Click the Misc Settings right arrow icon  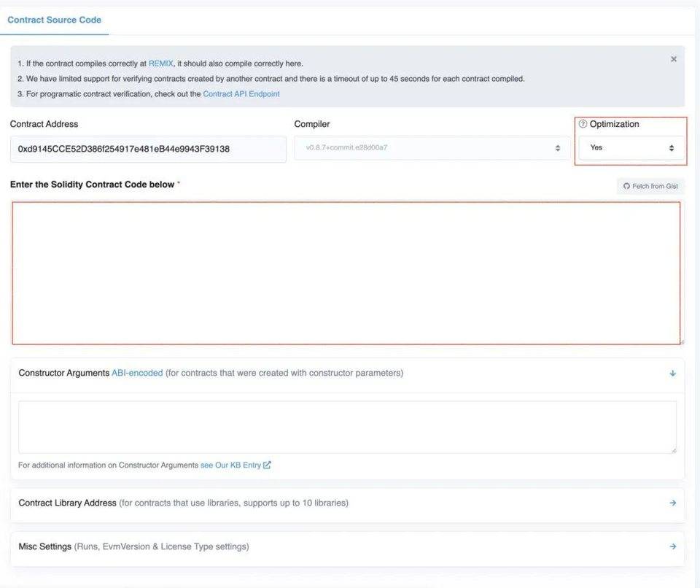point(673,546)
